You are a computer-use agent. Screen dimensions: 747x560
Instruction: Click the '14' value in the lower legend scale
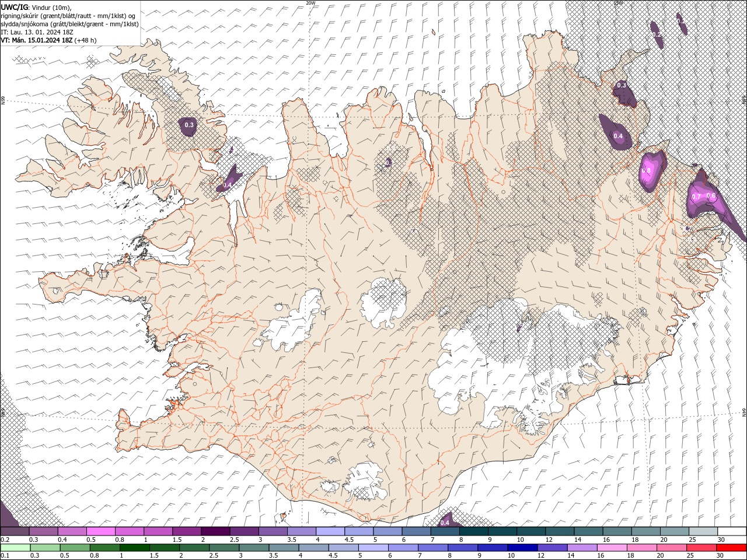click(x=571, y=555)
